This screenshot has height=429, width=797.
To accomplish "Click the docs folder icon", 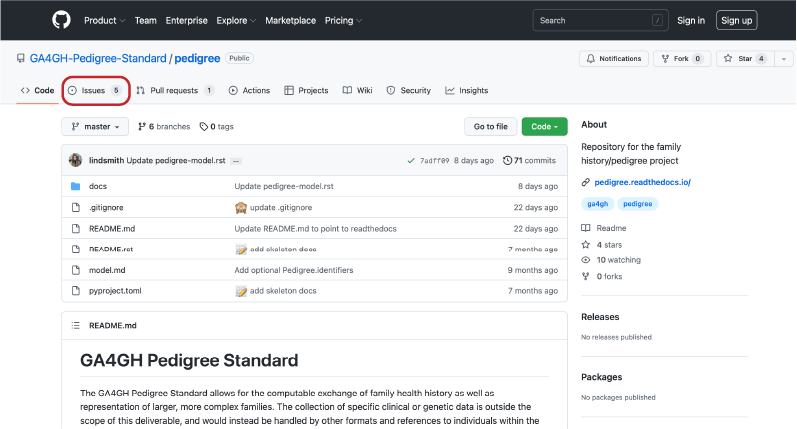I will click(75, 186).
